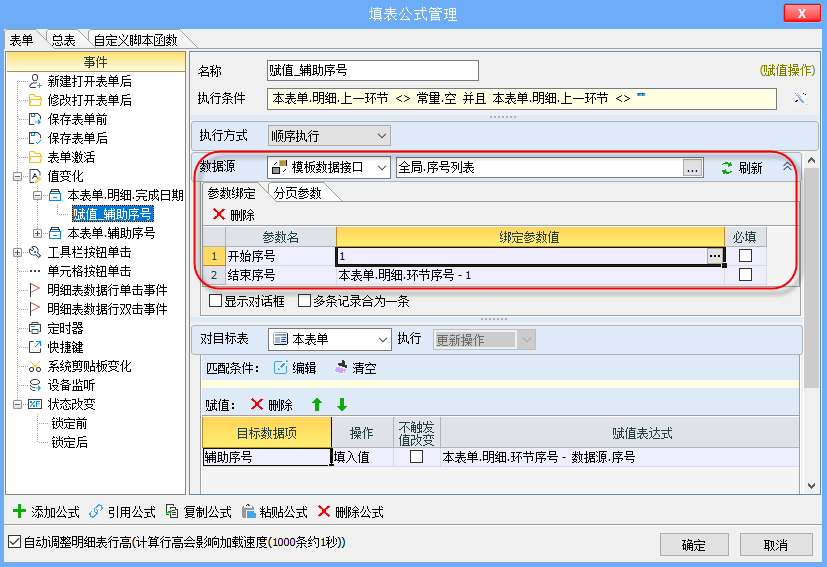827x567 pixels.
Task: Switch to the 表单 tab
Action: [x=22, y=40]
